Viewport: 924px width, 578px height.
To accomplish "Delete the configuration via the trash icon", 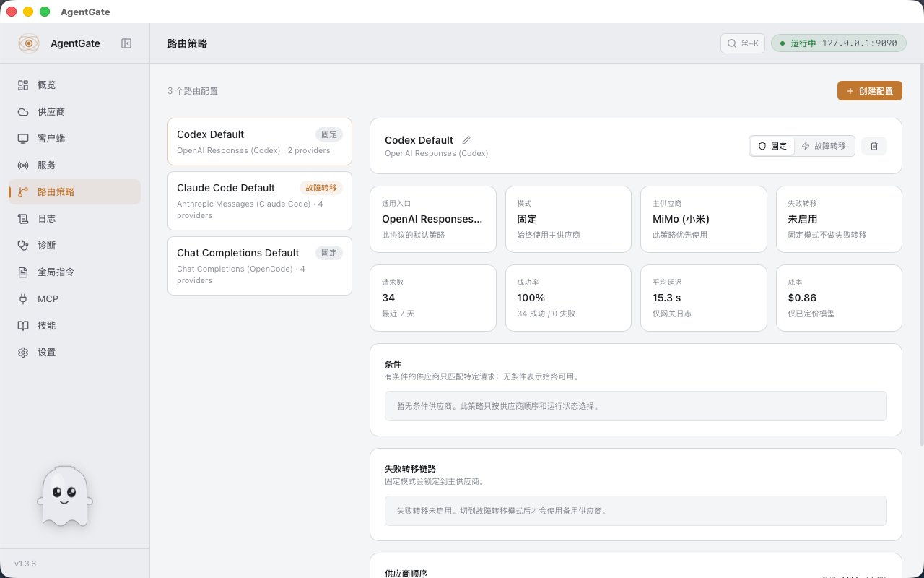I will click(874, 146).
